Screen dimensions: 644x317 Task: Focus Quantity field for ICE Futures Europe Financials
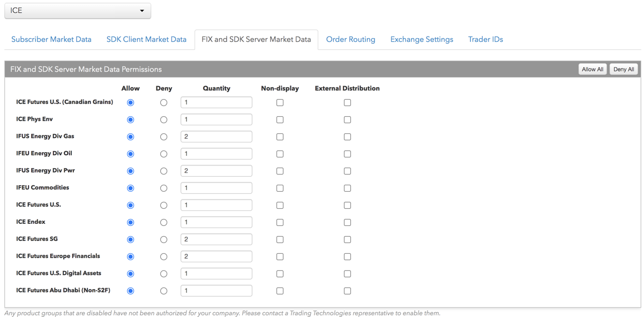pyautogui.click(x=216, y=256)
